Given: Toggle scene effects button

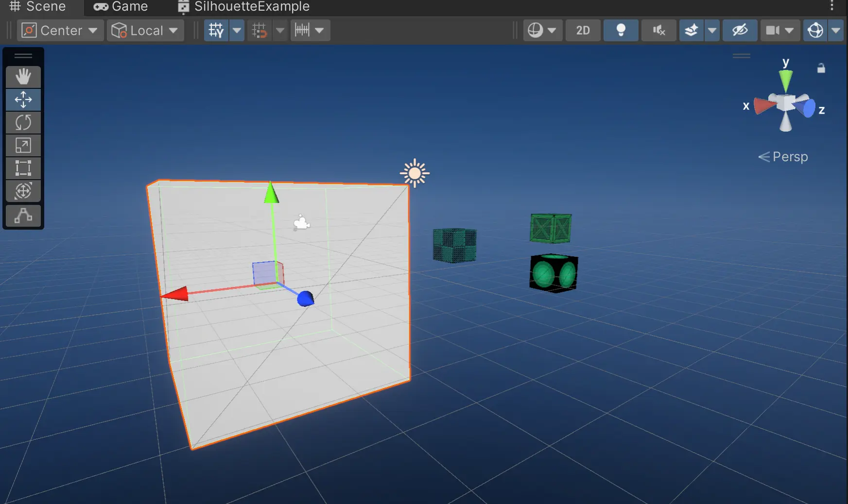Looking at the screenshot, I should (691, 30).
